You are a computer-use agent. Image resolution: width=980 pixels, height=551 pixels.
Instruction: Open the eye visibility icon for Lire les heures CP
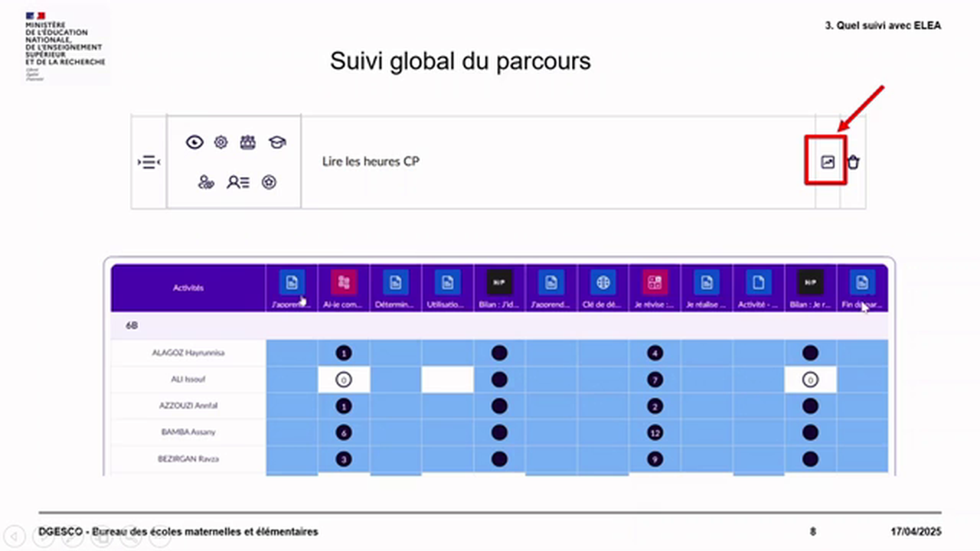[x=194, y=142]
